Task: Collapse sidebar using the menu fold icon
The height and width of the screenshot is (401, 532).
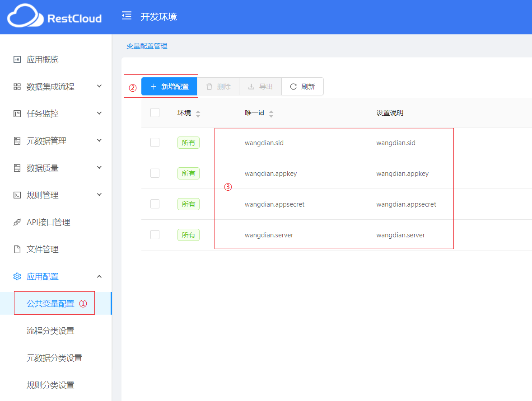Action: [x=126, y=16]
